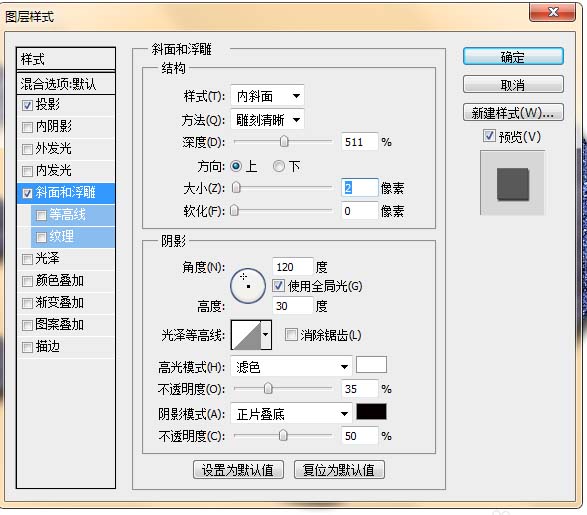Enable the 纹理 texture checkbox
Viewport: 587px width, 515px height.
(41, 237)
